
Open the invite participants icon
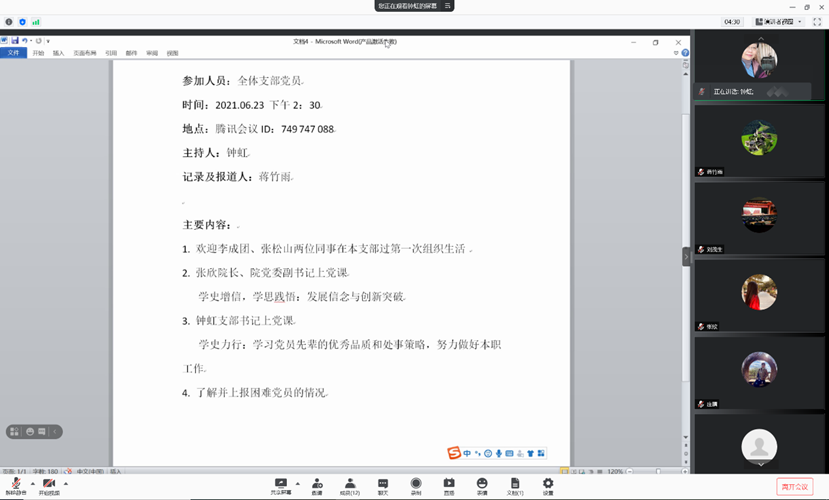coord(317,485)
